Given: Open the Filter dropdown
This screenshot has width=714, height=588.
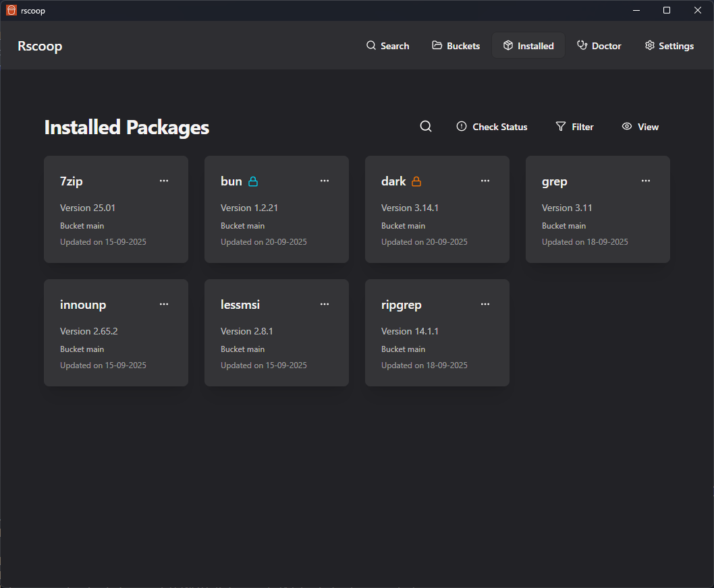Looking at the screenshot, I should click(575, 127).
